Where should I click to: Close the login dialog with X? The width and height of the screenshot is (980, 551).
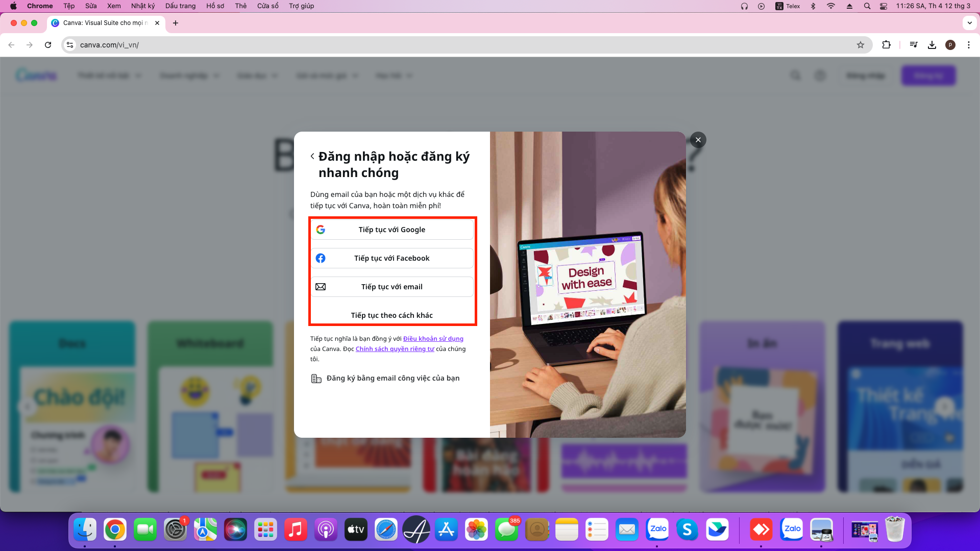tap(698, 140)
